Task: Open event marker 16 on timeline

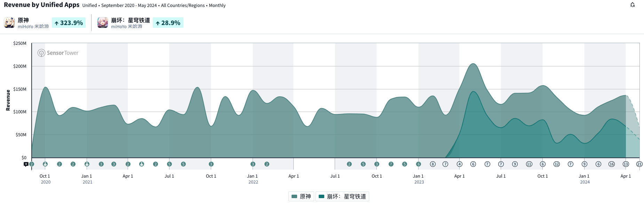Action: pos(612,164)
